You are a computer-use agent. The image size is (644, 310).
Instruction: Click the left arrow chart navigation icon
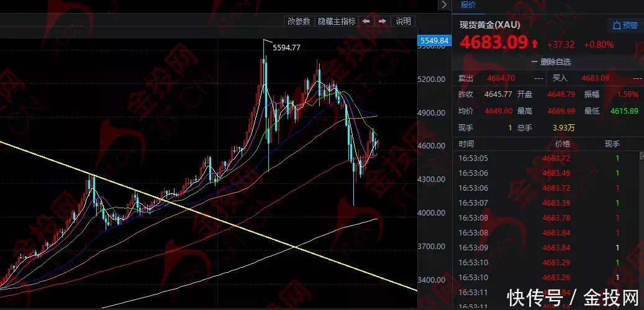coord(366,21)
